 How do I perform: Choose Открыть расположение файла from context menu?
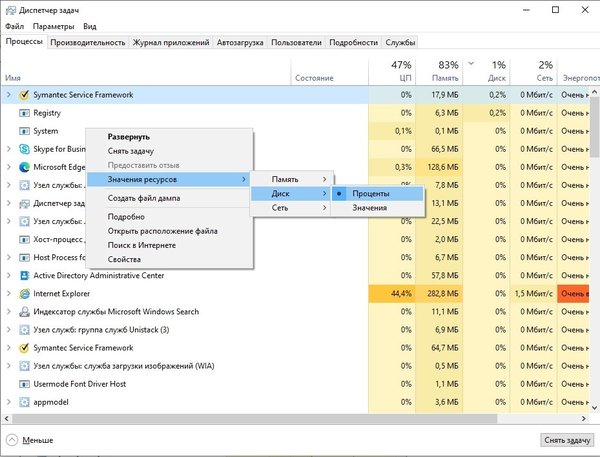click(x=162, y=231)
